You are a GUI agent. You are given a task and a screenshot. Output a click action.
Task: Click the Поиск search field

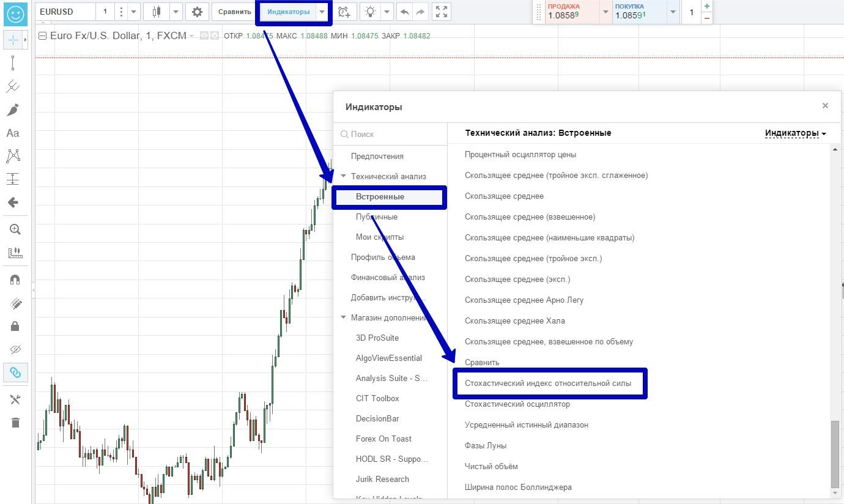[x=391, y=134]
